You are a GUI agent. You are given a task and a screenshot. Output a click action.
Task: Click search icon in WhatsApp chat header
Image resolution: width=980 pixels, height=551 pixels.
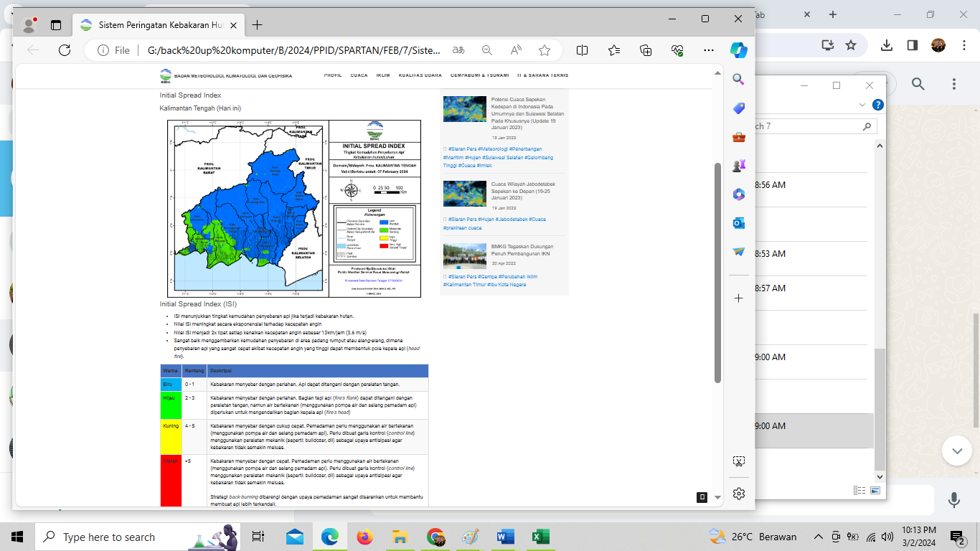click(918, 84)
